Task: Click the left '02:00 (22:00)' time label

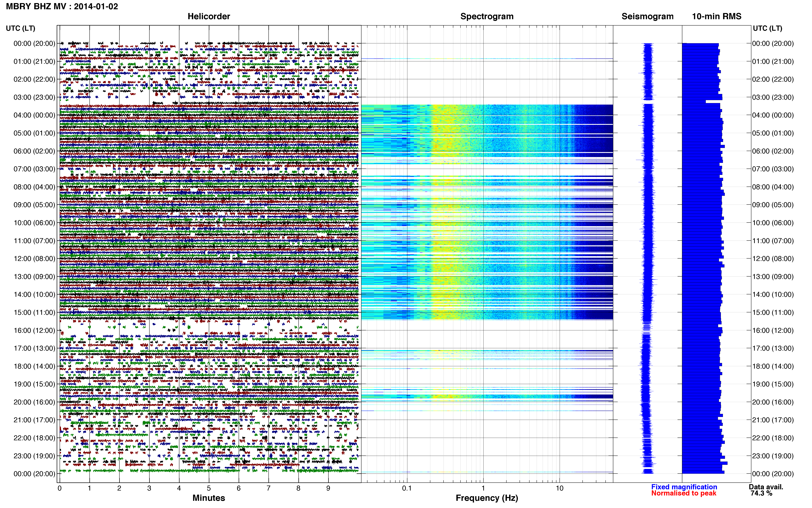Action: coord(34,79)
